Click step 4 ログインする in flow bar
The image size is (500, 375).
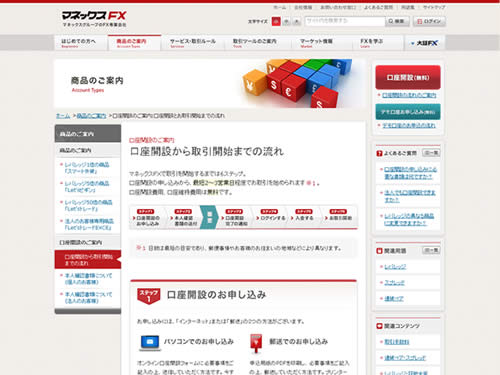(271, 215)
